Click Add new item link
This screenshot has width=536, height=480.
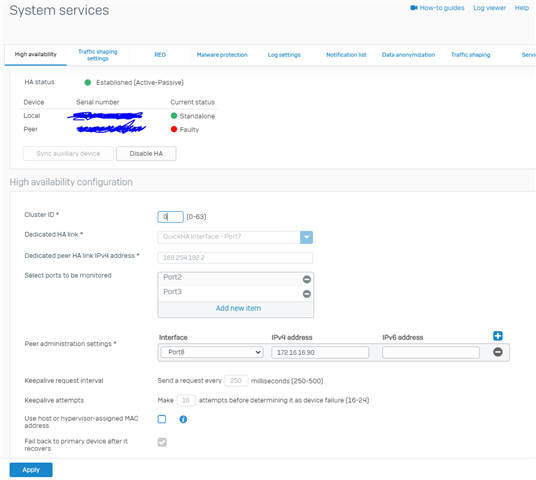238,308
